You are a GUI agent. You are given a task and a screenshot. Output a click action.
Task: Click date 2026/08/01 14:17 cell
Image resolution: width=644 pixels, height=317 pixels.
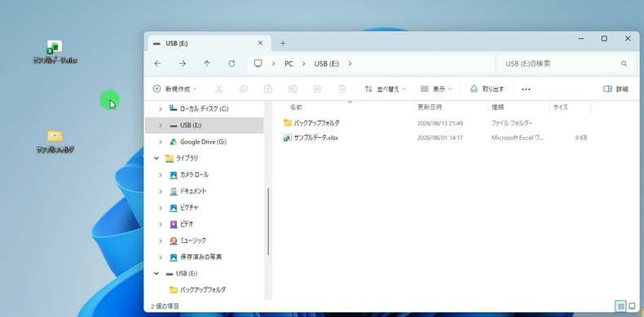[440, 138]
